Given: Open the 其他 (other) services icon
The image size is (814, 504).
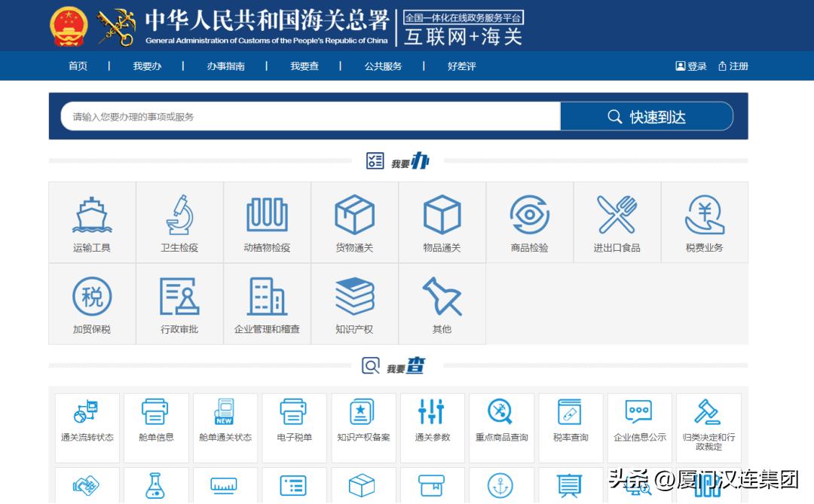Looking at the screenshot, I should coord(442,303).
